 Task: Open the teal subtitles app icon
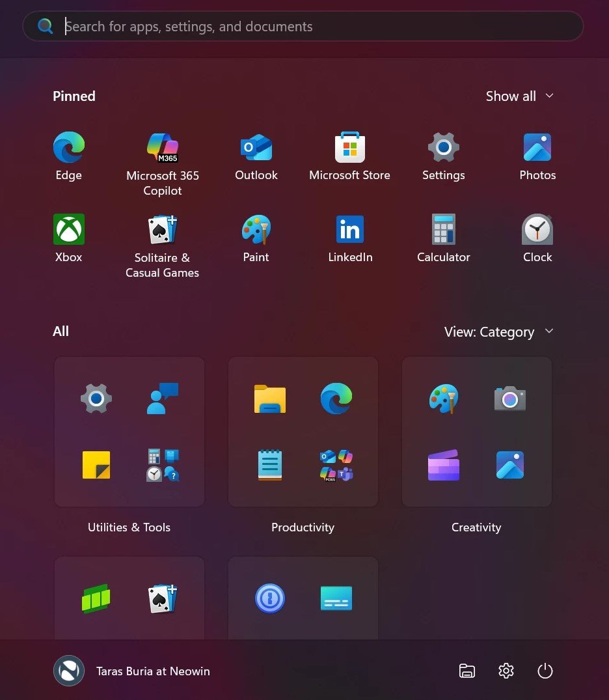pyautogui.click(x=336, y=598)
